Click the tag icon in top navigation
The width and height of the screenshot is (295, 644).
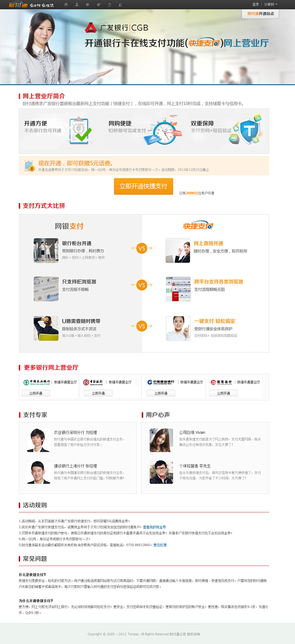[x=99, y=4]
